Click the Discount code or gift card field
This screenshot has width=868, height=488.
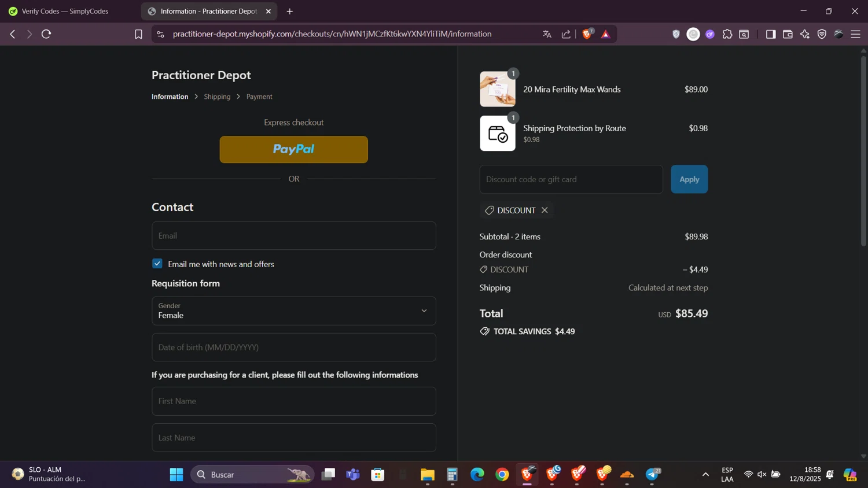tap(571, 179)
